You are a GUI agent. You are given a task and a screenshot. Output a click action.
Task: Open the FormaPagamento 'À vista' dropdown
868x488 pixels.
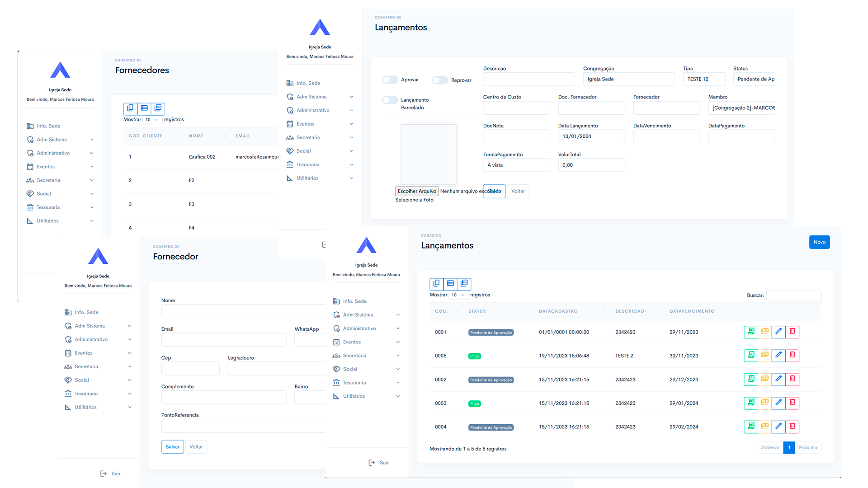click(x=516, y=165)
